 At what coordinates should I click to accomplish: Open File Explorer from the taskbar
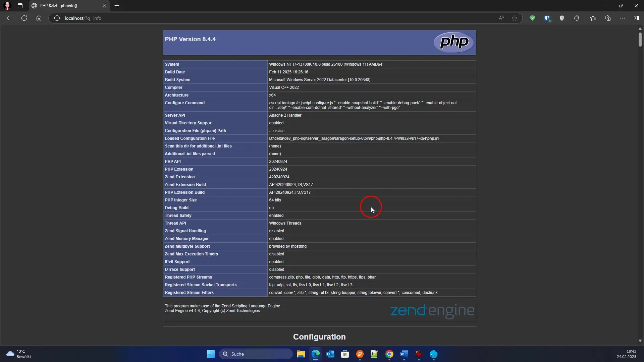[301, 354]
